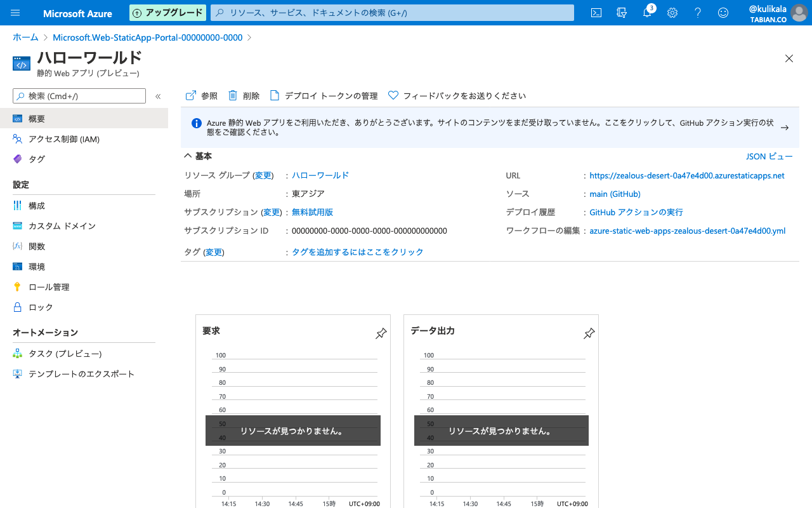Collapse the 基本 essentials section
This screenshot has height=508, width=812.
(x=188, y=156)
